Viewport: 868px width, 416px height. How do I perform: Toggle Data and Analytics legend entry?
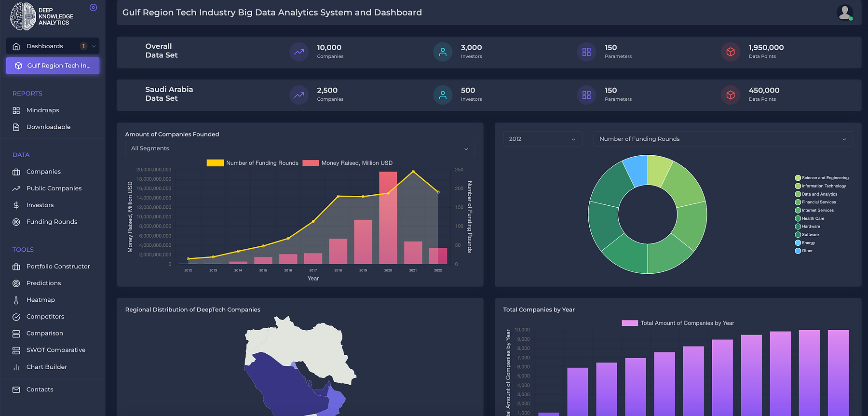(x=816, y=194)
